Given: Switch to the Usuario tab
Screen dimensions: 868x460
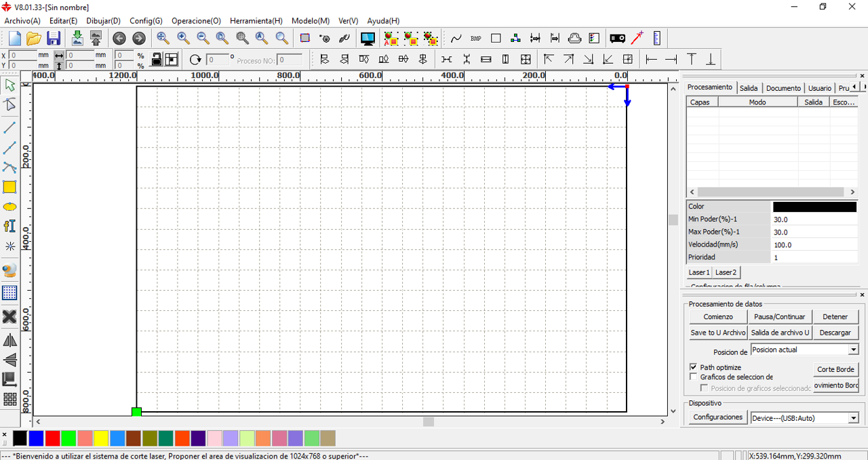Looking at the screenshot, I should click(x=819, y=88).
